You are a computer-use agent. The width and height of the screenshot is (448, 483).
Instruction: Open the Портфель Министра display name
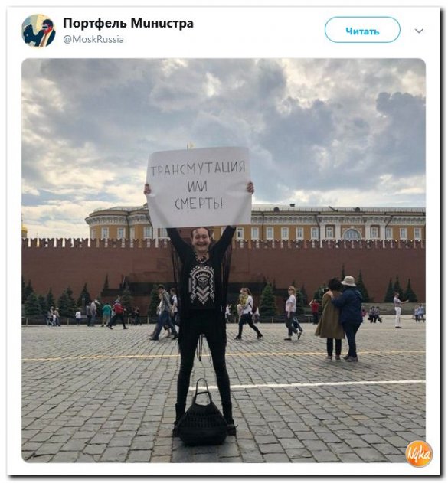pos(128,23)
